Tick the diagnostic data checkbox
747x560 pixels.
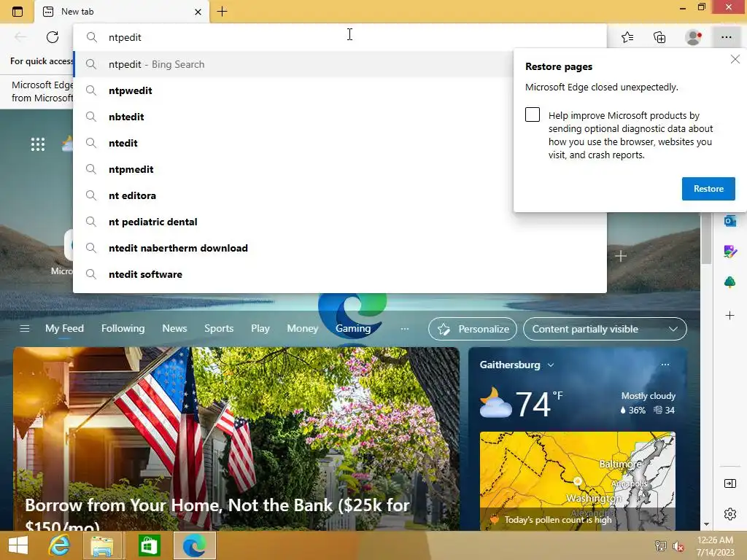coord(532,114)
